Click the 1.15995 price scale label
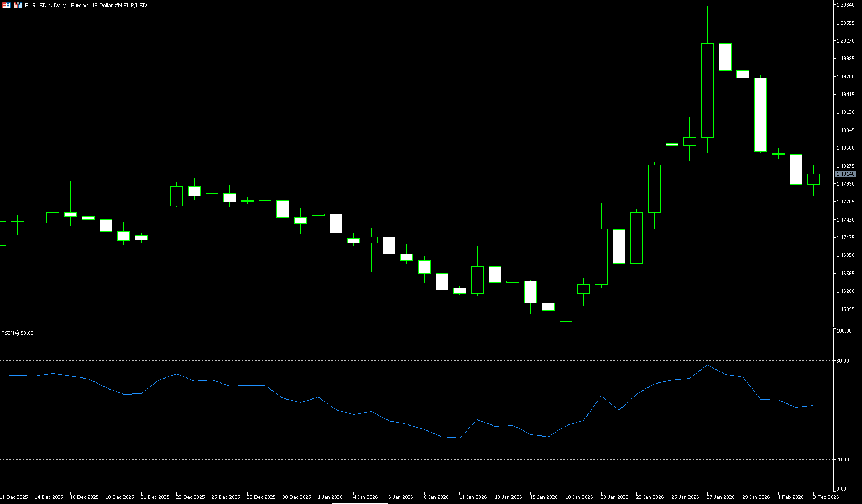The width and height of the screenshot is (862, 504). point(845,309)
